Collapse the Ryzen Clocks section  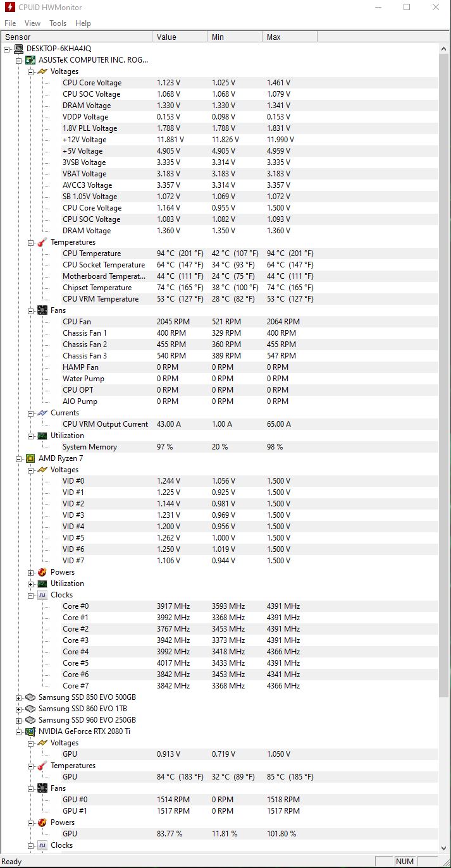(x=31, y=595)
